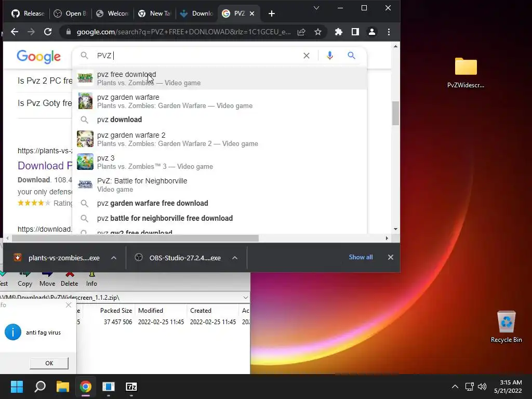Screen dimensions: 532x399
Task: Click the Chrome back arrow
Action: 14,32
